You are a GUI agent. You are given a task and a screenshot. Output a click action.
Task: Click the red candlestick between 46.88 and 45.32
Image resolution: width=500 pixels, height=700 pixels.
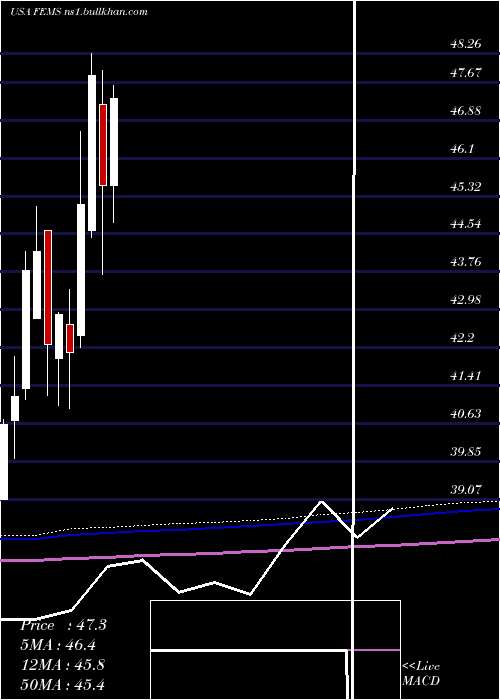(103, 145)
